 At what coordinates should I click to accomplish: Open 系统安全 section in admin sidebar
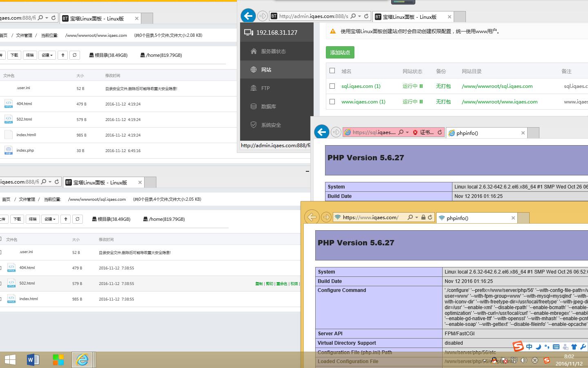[276, 125]
